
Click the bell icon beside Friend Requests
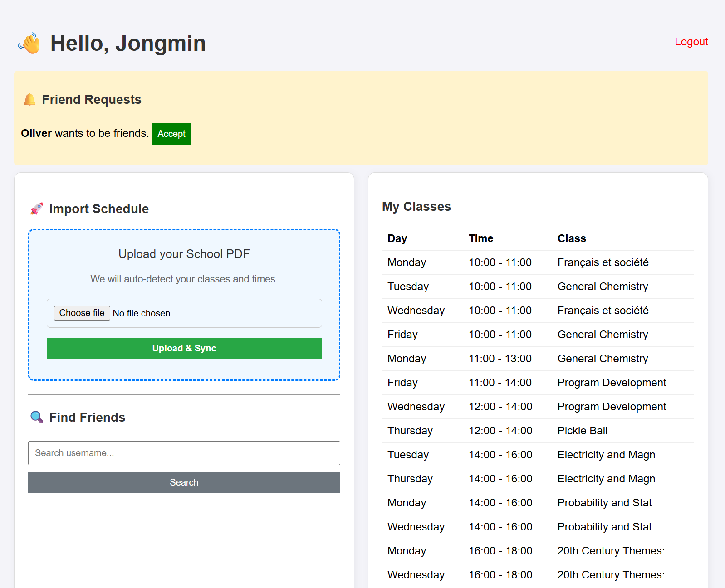pyautogui.click(x=29, y=99)
